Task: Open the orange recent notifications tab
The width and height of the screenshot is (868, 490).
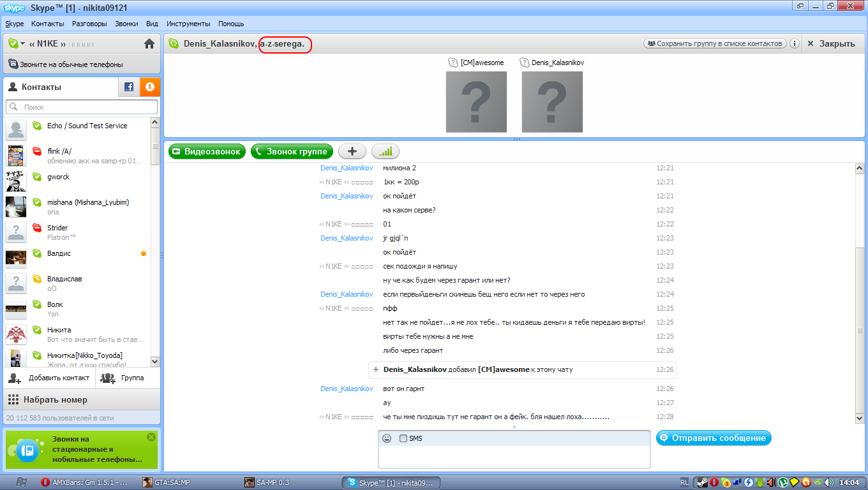Action: pyautogui.click(x=150, y=87)
